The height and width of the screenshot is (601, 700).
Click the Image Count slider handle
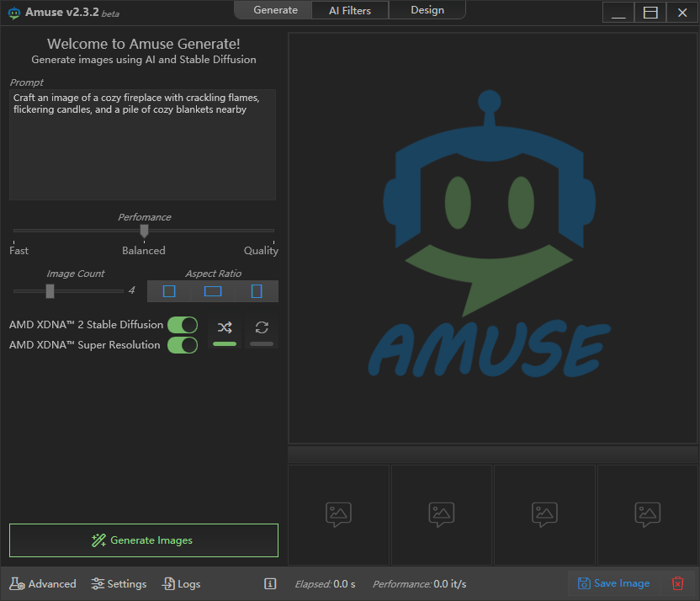(50, 290)
